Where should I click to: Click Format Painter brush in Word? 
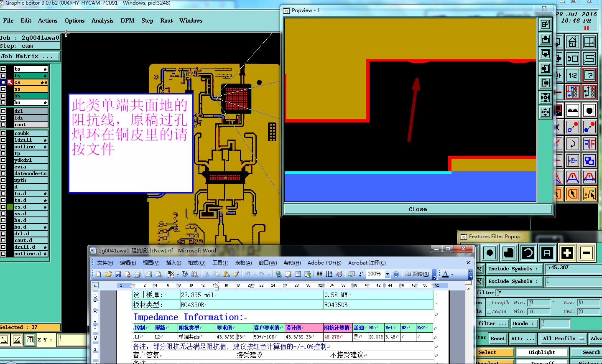[x=236, y=274]
